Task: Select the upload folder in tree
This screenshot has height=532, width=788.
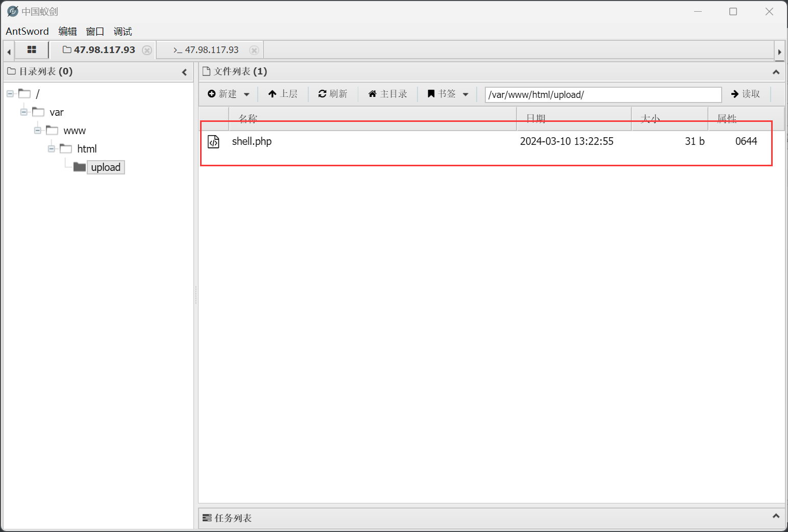Action: pyautogui.click(x=100, y=167)
